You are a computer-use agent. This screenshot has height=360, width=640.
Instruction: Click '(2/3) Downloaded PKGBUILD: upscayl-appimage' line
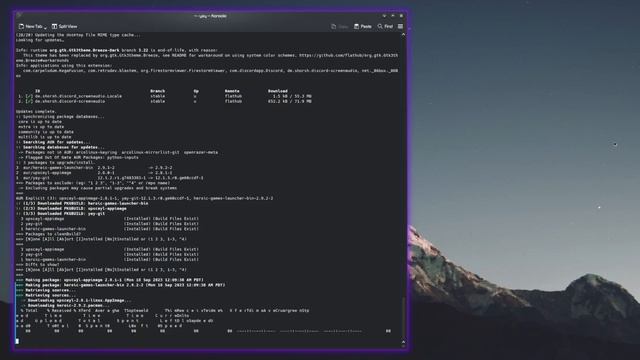(71, 209)
